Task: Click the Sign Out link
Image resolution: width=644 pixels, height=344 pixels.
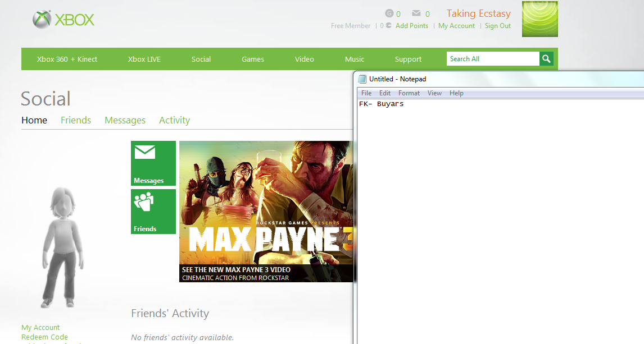Action: click(498, 26)
